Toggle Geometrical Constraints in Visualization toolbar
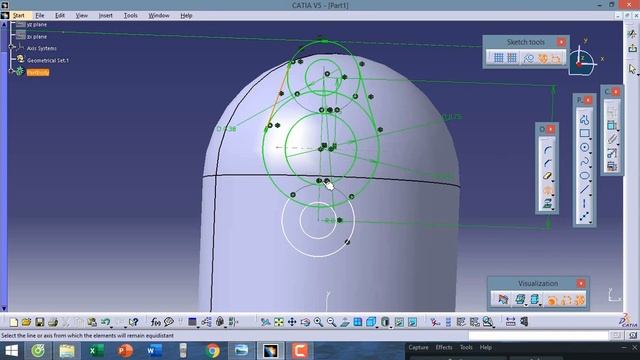Viewport: 640px width, 360px height. point(580,300)
